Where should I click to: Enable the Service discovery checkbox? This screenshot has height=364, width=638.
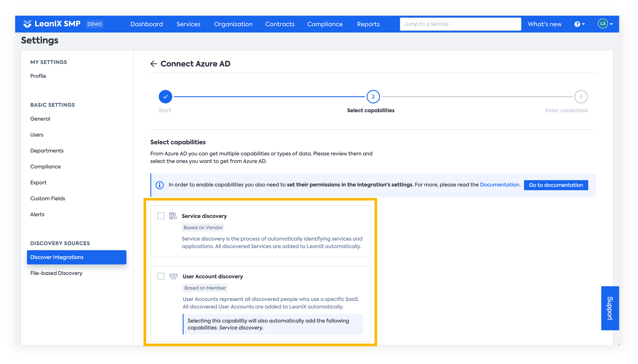[161, 216]
